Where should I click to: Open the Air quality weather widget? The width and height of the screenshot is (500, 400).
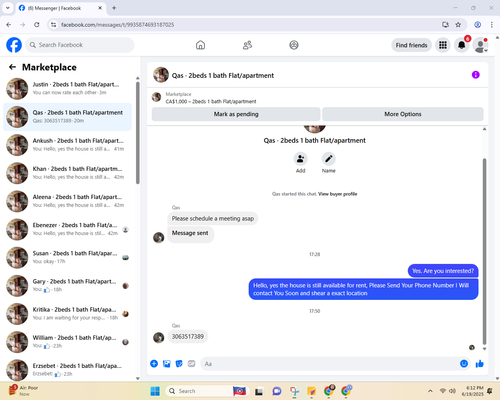[x=23, y=390]
